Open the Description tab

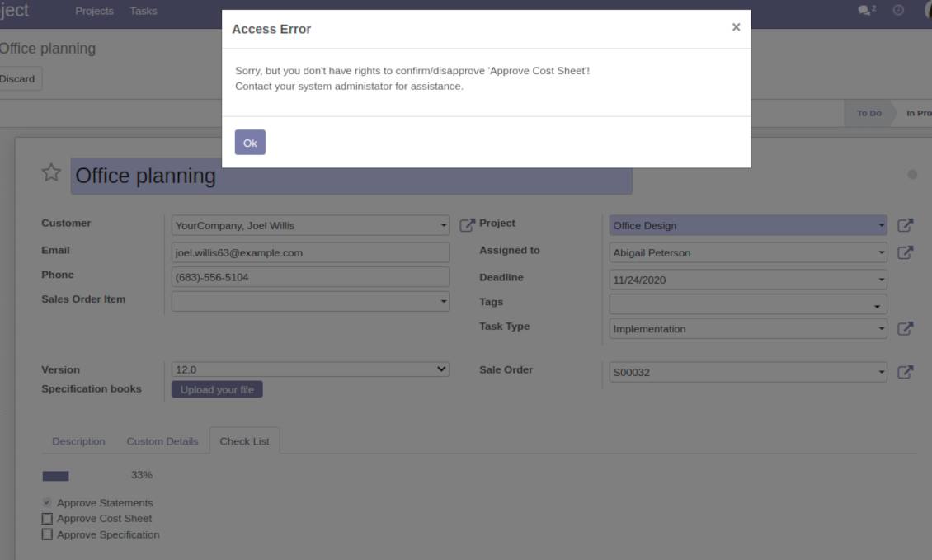[x=78, y=441]
